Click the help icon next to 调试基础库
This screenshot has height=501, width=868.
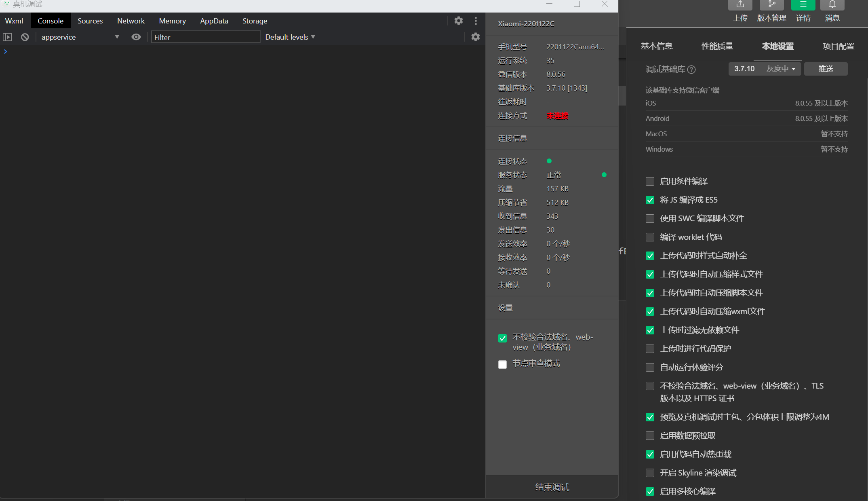tap(691, 70)
